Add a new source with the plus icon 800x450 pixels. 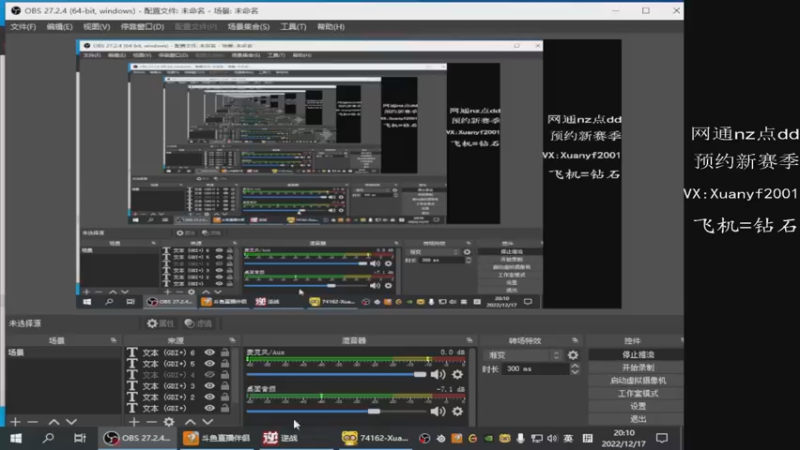pyautogui.click(x=134, y=422)
